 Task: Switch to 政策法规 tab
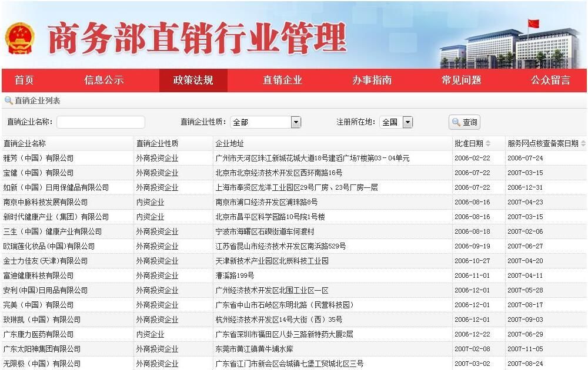193,80
